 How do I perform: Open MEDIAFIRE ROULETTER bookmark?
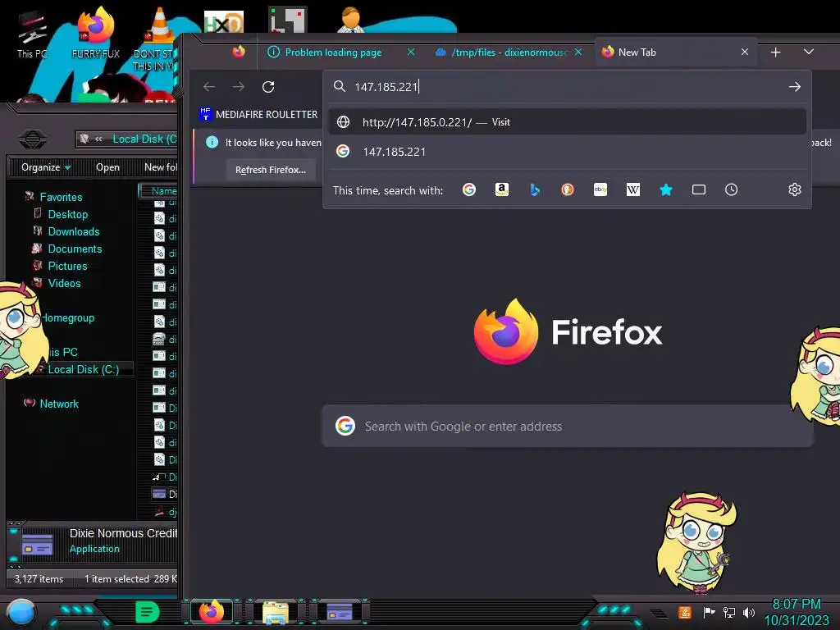pyautogui.click(x=258, y=114)
